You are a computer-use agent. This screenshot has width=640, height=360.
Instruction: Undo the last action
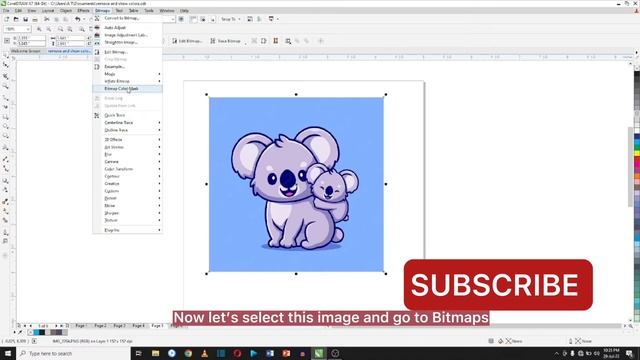pyautogui.click(x=77, y=19)
